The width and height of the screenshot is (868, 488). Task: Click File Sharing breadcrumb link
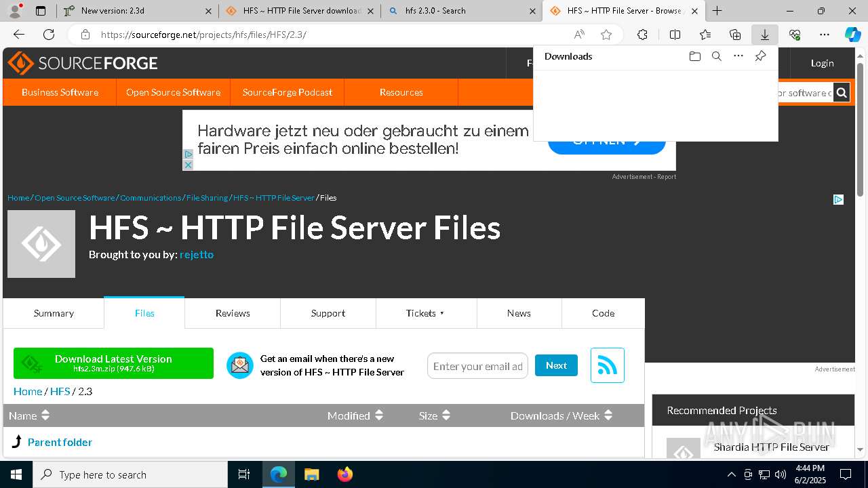tap(207, 198)
